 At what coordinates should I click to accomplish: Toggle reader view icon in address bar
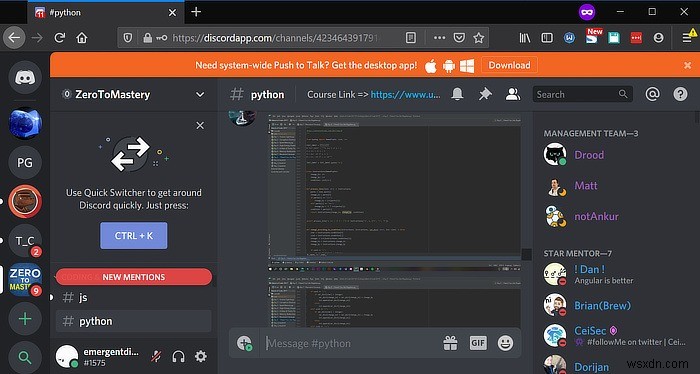(411, 38)
